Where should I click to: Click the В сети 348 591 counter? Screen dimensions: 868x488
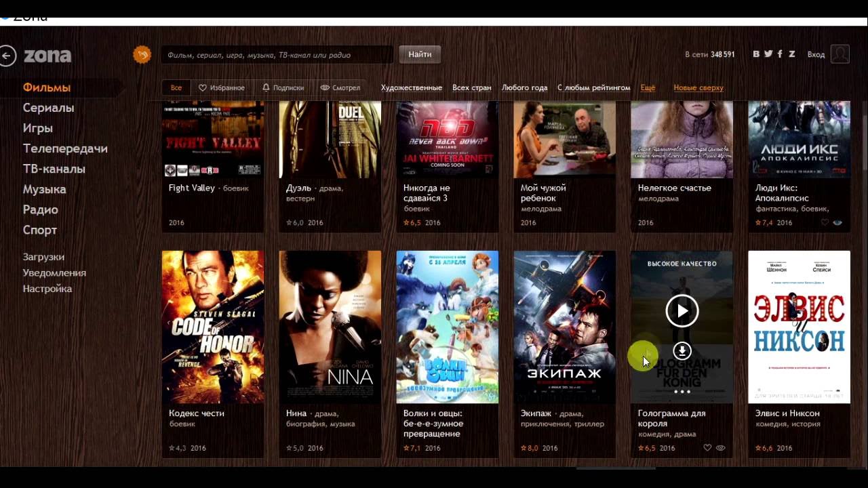click(x=710, y=55)
